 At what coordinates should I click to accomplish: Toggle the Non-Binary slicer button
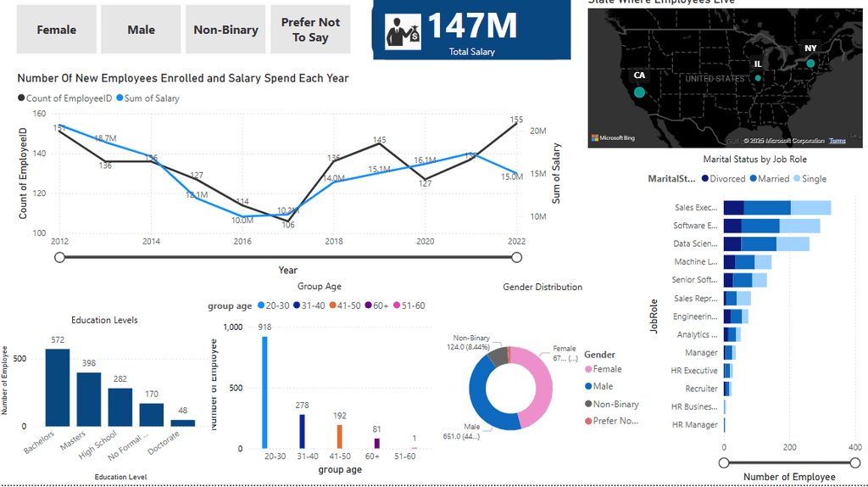[x=225, y=30]
